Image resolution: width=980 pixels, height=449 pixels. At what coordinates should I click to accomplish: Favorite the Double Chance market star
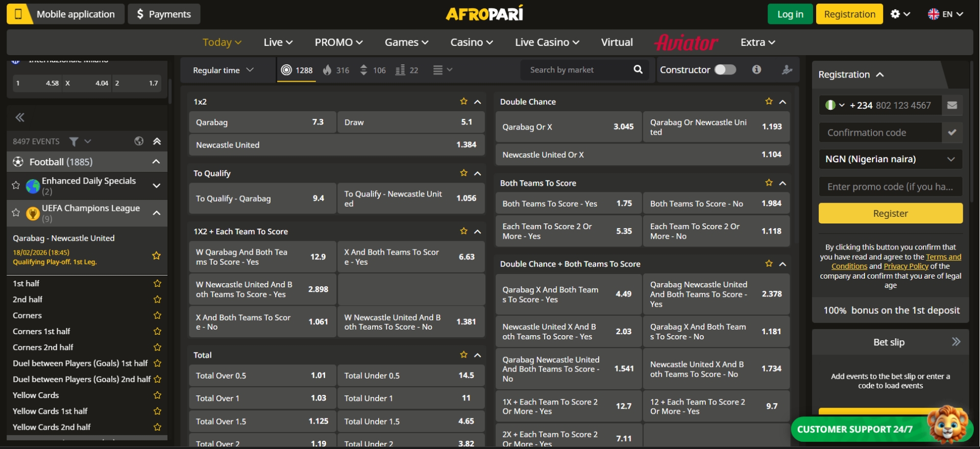pos(769,102)
